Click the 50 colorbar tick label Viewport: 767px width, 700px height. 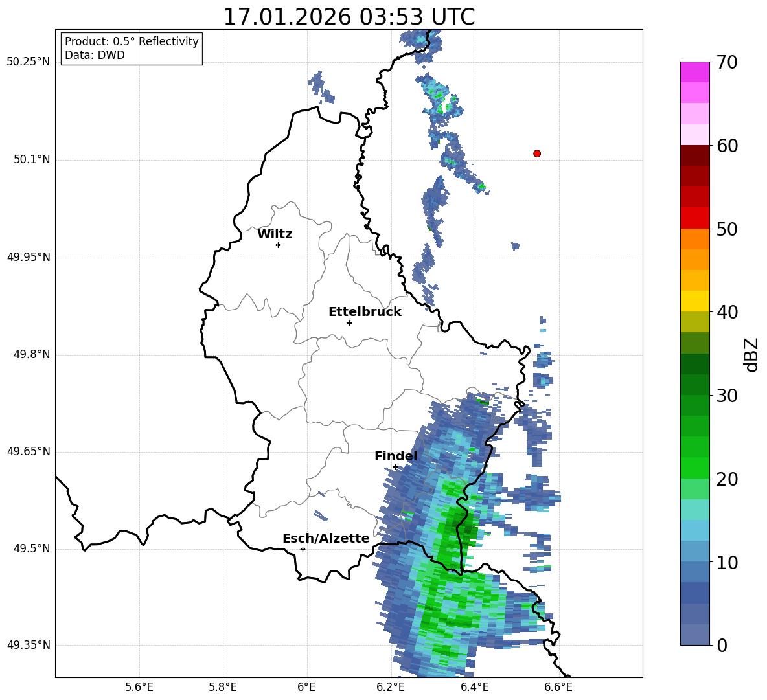click(727, 229)
